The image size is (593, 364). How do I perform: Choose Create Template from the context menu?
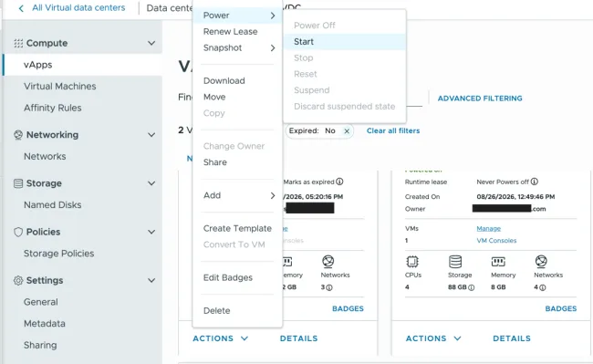[x=237, y=228]
